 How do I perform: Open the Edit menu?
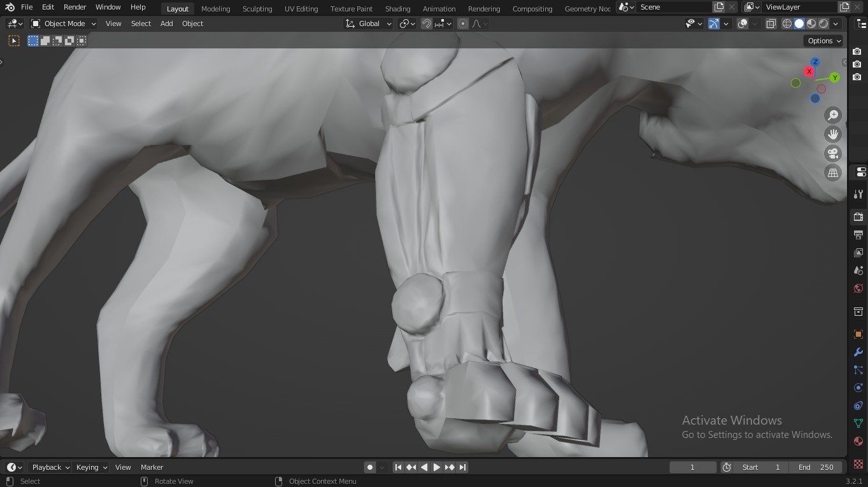point(48,7)
